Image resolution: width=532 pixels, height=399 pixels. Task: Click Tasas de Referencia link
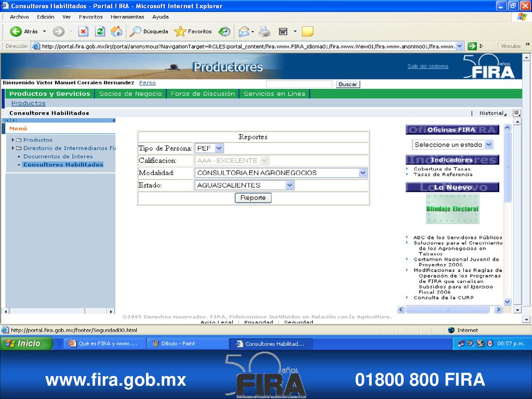(443, 175)
